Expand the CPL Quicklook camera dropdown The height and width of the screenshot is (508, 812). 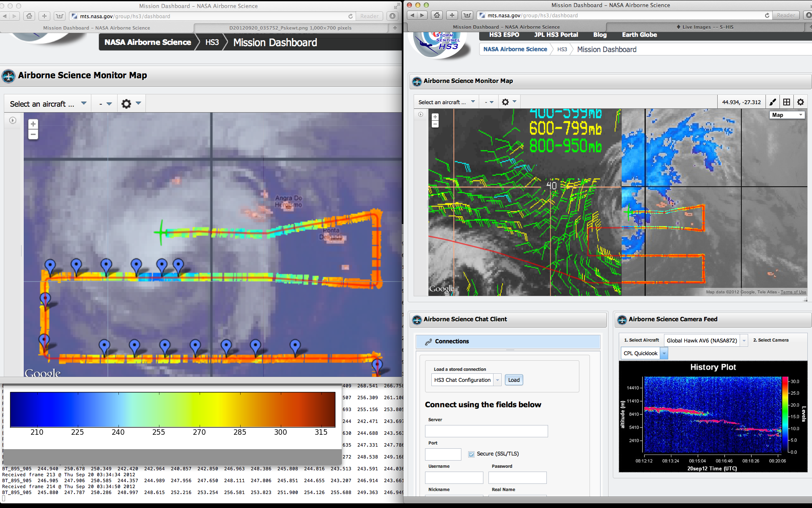click(664, 353)
